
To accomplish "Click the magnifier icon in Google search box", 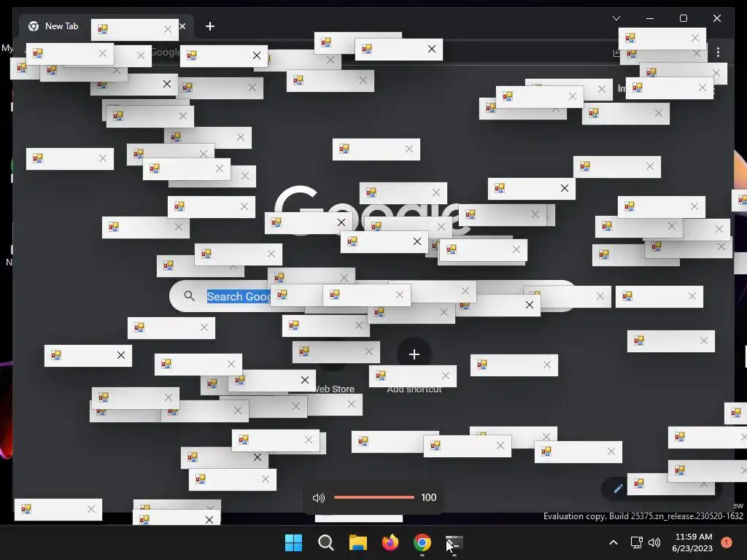I will point(189,296).
